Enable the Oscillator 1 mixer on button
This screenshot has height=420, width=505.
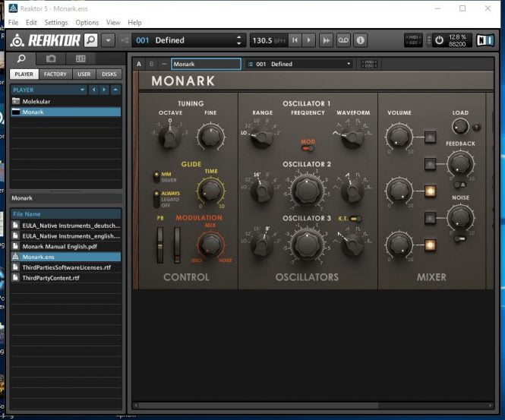click(430, 137)
